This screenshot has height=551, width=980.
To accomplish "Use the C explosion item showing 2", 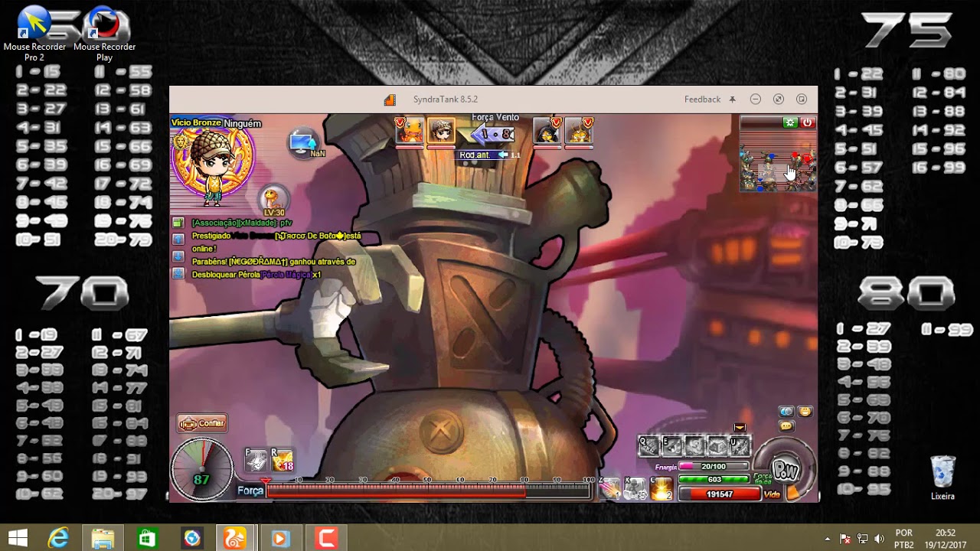I will (x=661, y=488).
